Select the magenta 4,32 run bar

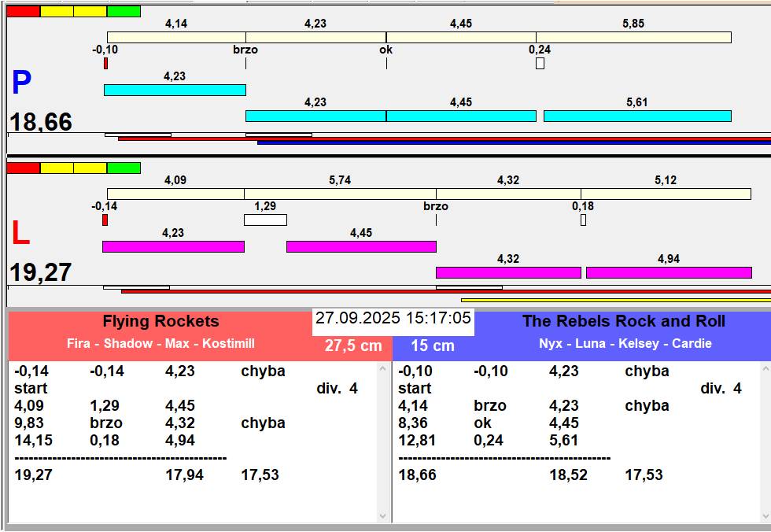tap(508, 272)
